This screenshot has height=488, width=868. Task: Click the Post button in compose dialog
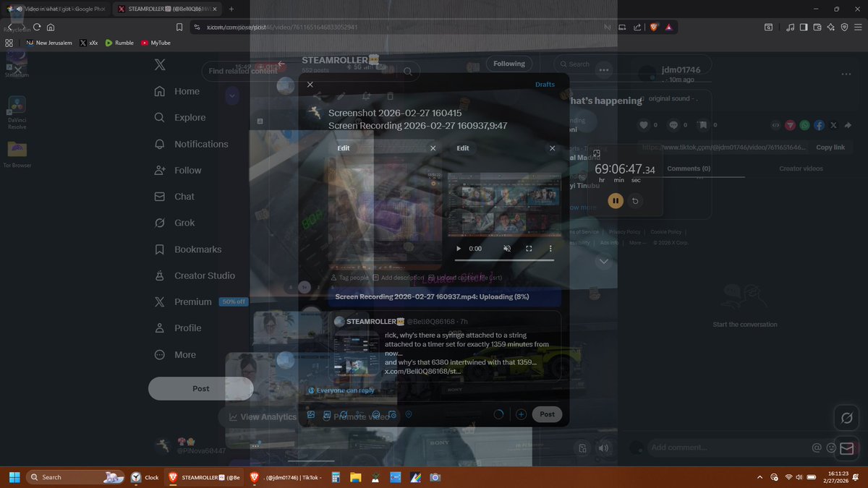[547, 414]
